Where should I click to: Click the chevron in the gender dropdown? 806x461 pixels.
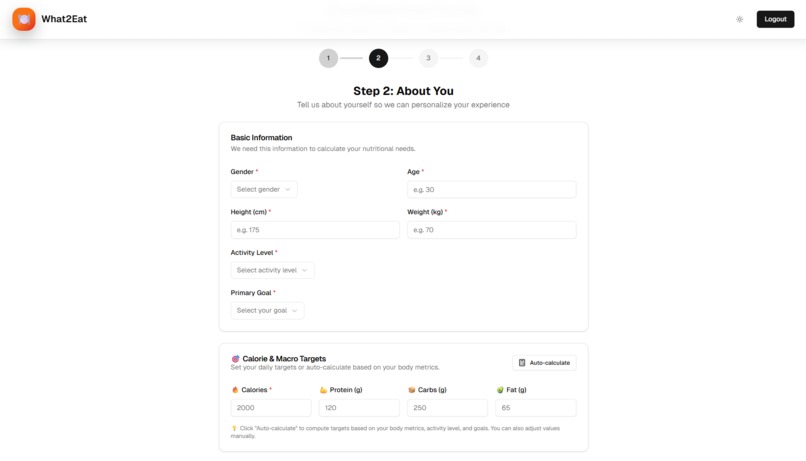point(288,190)
